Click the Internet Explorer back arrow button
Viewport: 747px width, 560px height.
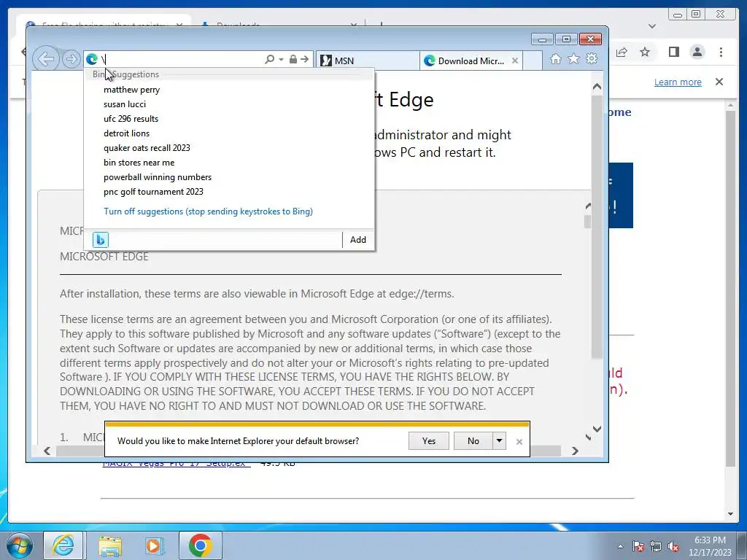pyautogui.click(x=46, y=60)
